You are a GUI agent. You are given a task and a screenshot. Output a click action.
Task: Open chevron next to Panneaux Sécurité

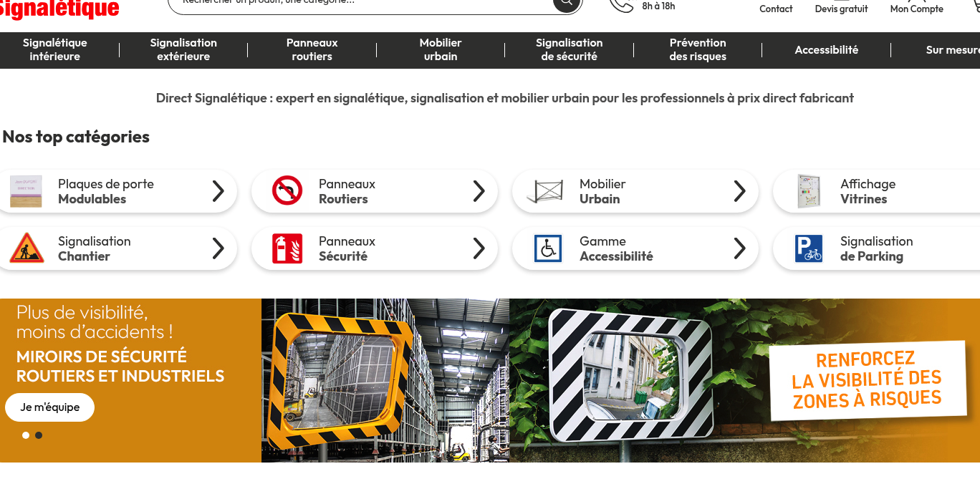coord(479,248)
